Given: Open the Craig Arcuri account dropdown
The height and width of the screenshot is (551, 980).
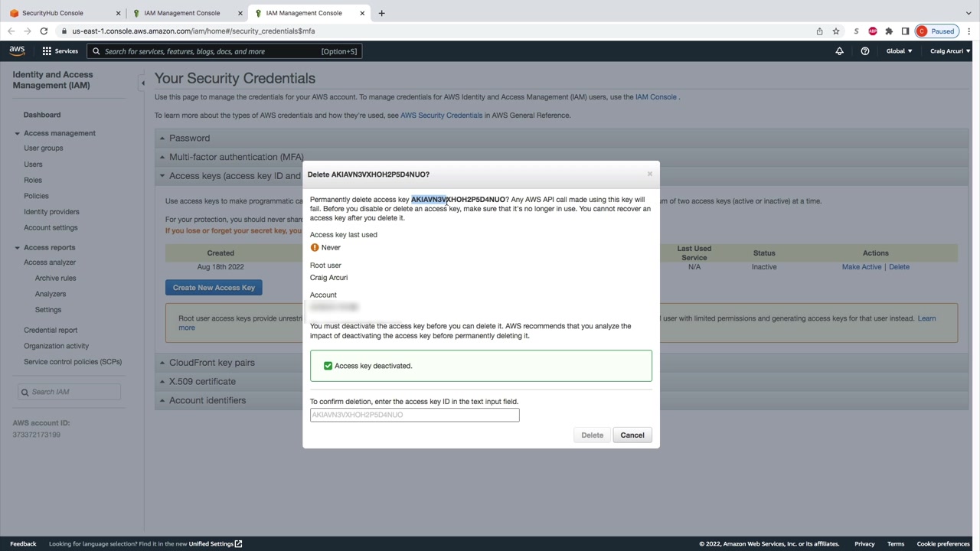Looking at the screenshot, I should (950, 51).
